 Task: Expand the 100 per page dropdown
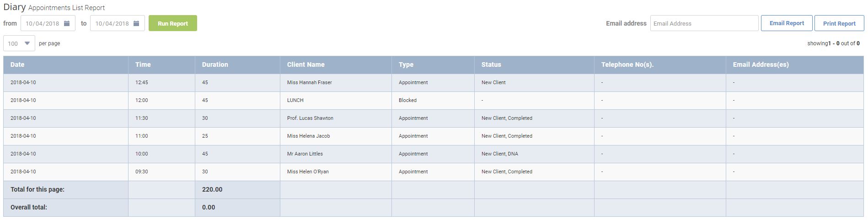tap(19, 43)
